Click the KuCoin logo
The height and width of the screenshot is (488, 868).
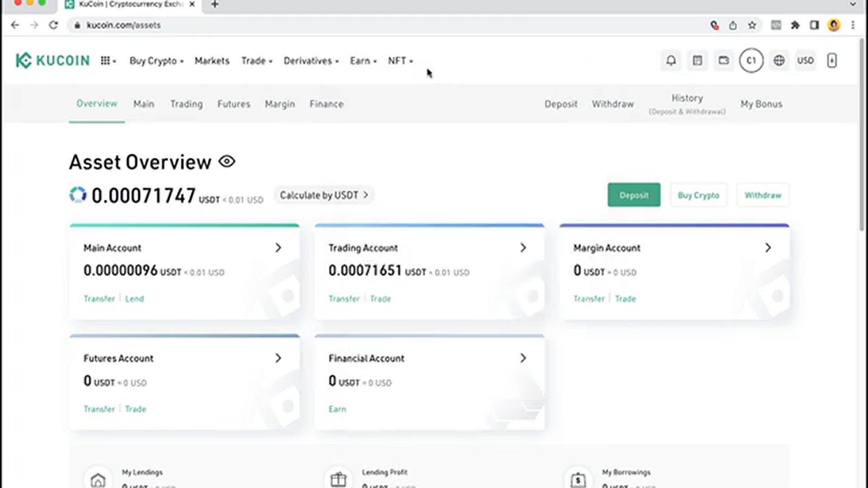[x=53, y=61]
